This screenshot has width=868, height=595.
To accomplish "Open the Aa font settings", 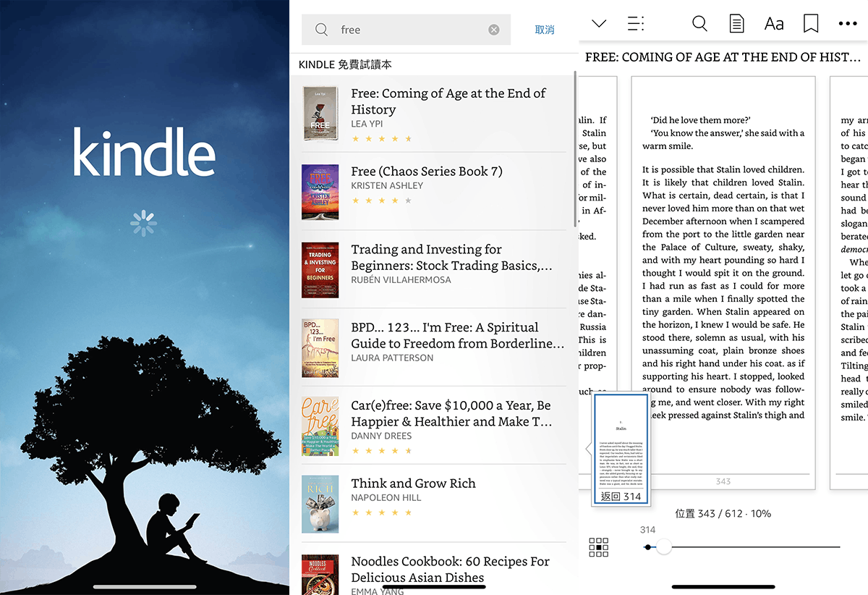I will [x=774, y=24].
